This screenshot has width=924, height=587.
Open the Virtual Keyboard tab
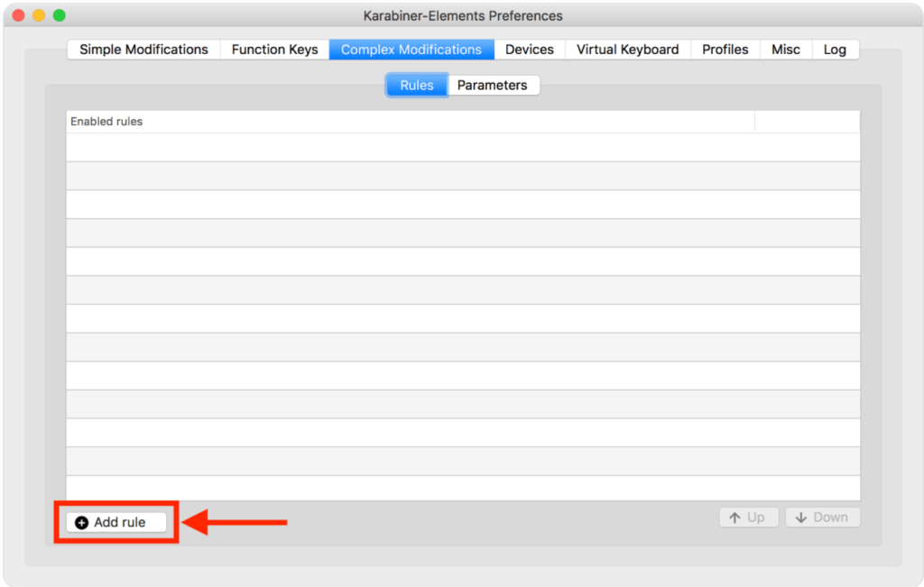click(x=628, y=50)
